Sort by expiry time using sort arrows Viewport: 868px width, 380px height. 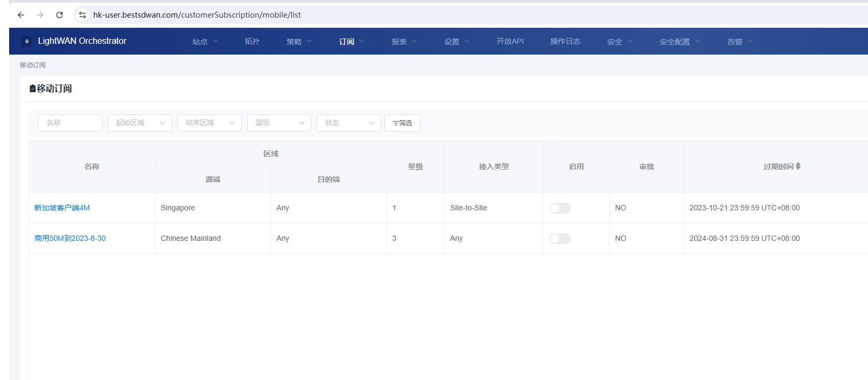click(798, 166)
